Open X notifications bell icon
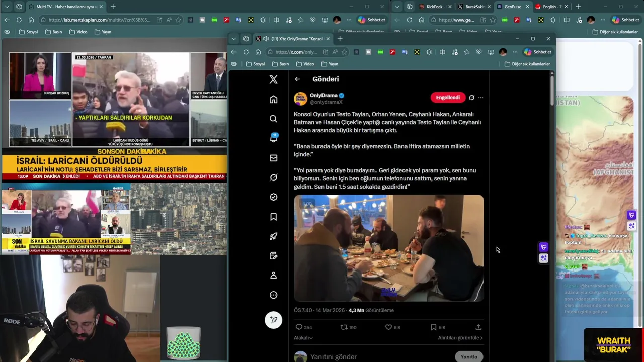The image size is (644, 362). (x=273, y=138)
